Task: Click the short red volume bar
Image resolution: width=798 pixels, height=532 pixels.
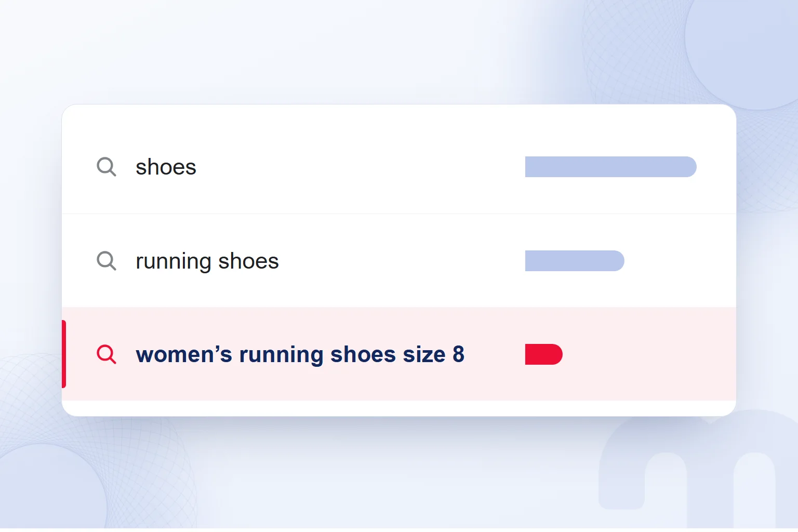Action: click(x=544, y=354)
